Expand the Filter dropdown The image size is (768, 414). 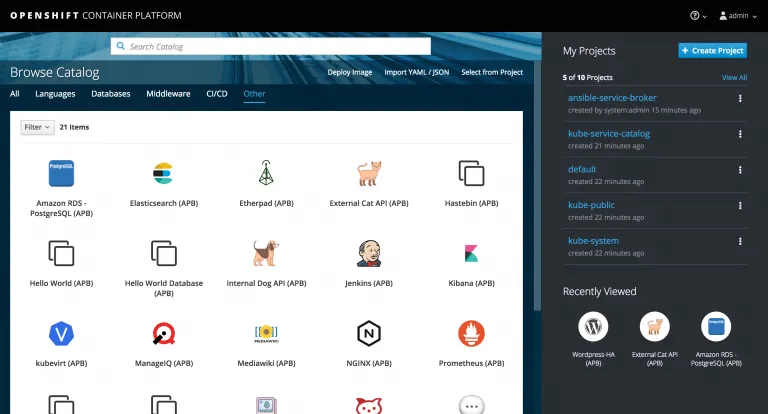pos(38,128)
